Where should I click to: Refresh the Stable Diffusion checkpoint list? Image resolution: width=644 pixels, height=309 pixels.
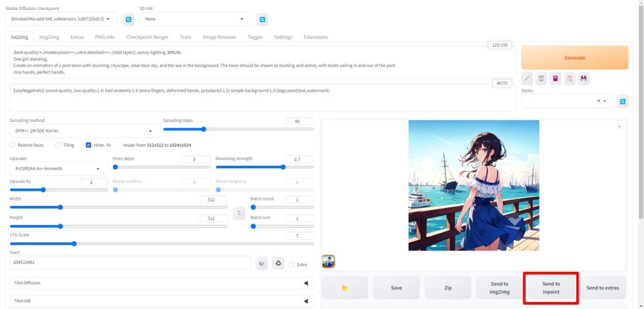[x=128, y=19]
